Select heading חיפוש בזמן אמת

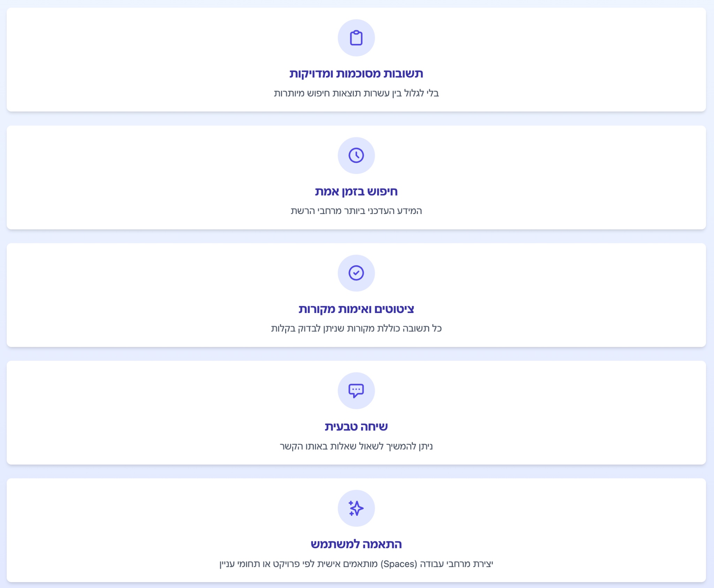tap(356, 191)
